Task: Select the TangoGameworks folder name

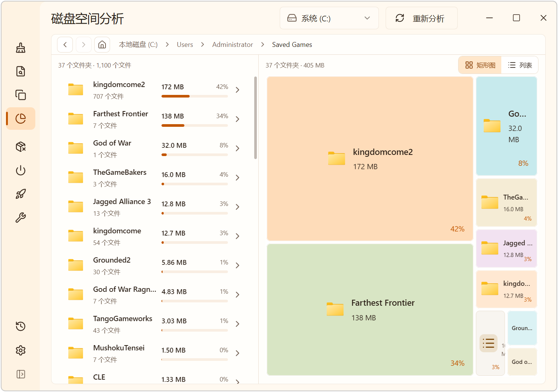Action: coord(123,318)
